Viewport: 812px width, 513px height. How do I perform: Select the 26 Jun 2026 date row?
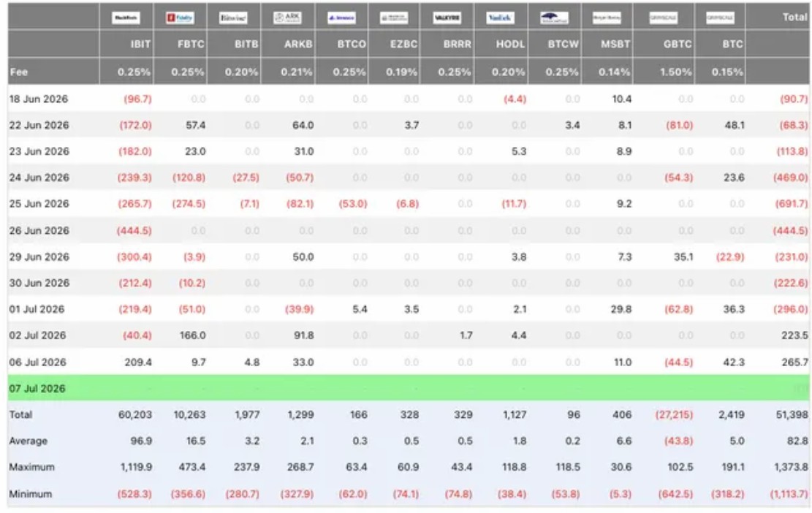click(408, 230)
